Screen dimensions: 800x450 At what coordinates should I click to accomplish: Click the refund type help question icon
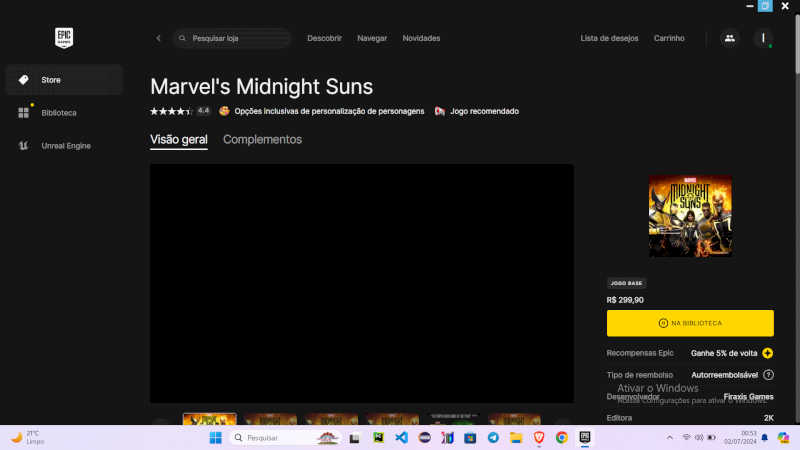(x=768, y=375)
